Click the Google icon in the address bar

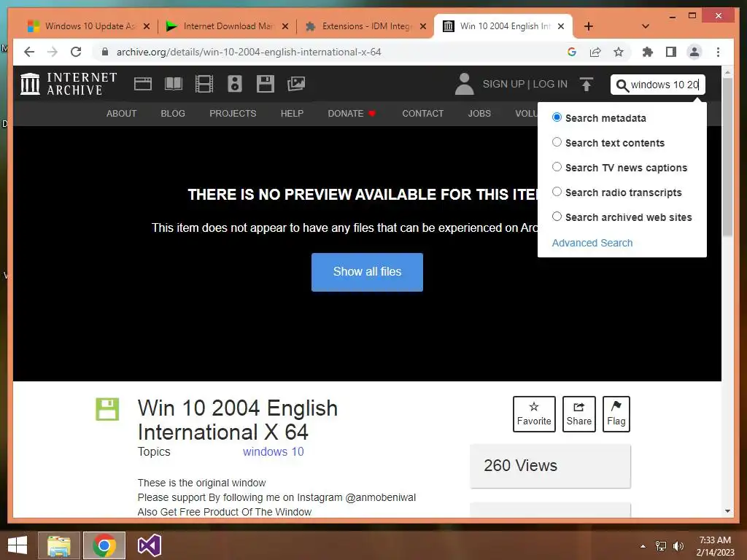click(x=572, y=52)
